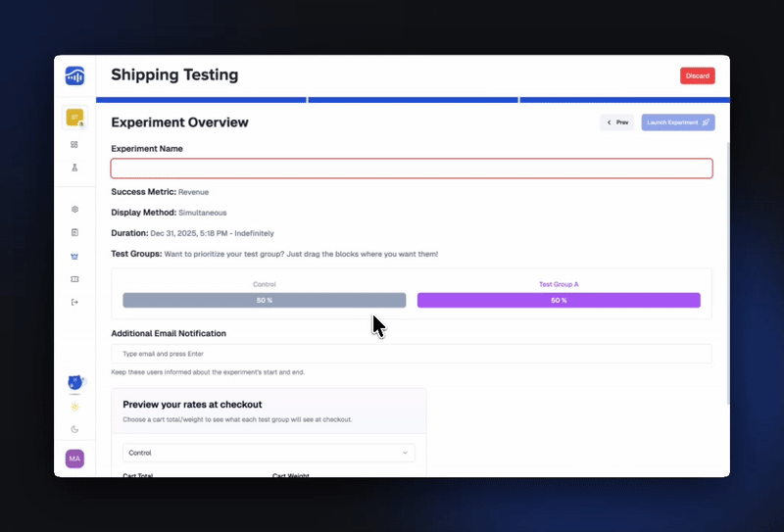This screenshot has height=532, width=784.
Task: Click the Additional Email Notification field
Action: pyautogui.click(x=412, y=354)
